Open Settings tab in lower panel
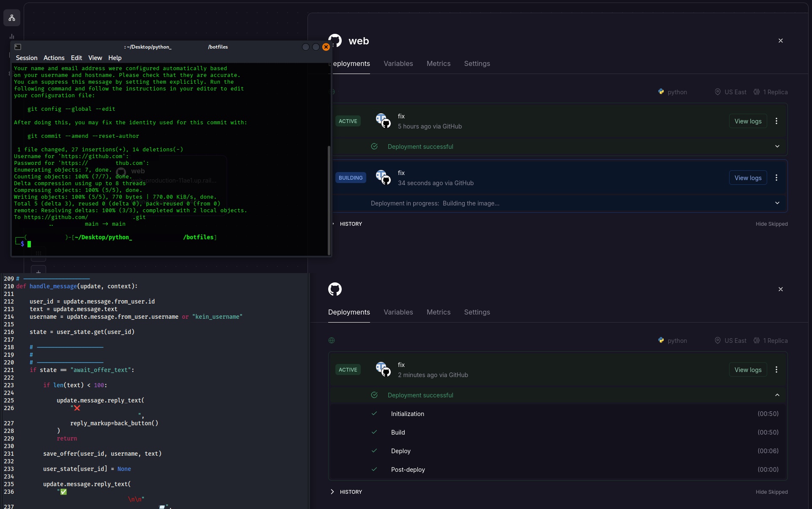Screen dimensions: 812x509 pyautogui.click(x=477, y=312)
